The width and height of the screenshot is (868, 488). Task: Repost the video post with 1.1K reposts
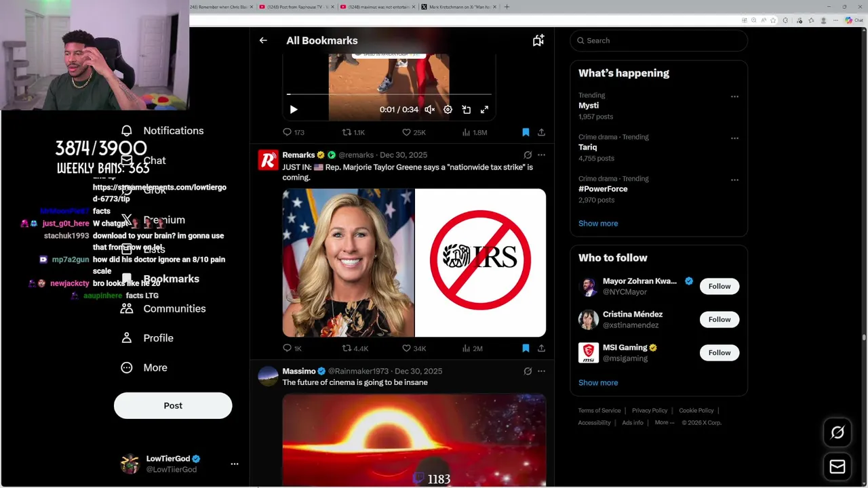tap(353, 132)
